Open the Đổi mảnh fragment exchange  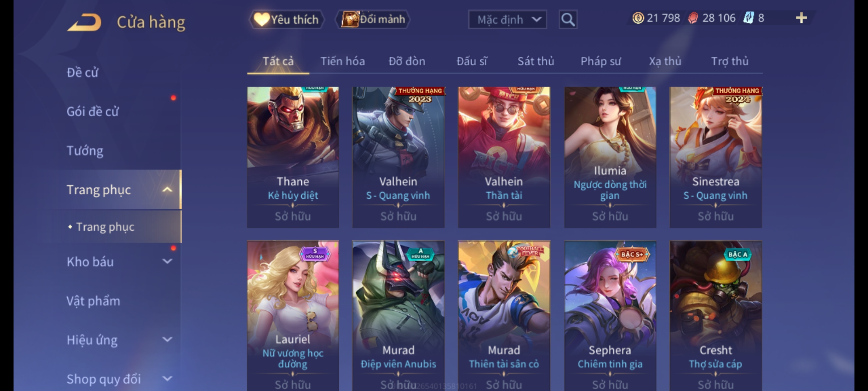373,19
